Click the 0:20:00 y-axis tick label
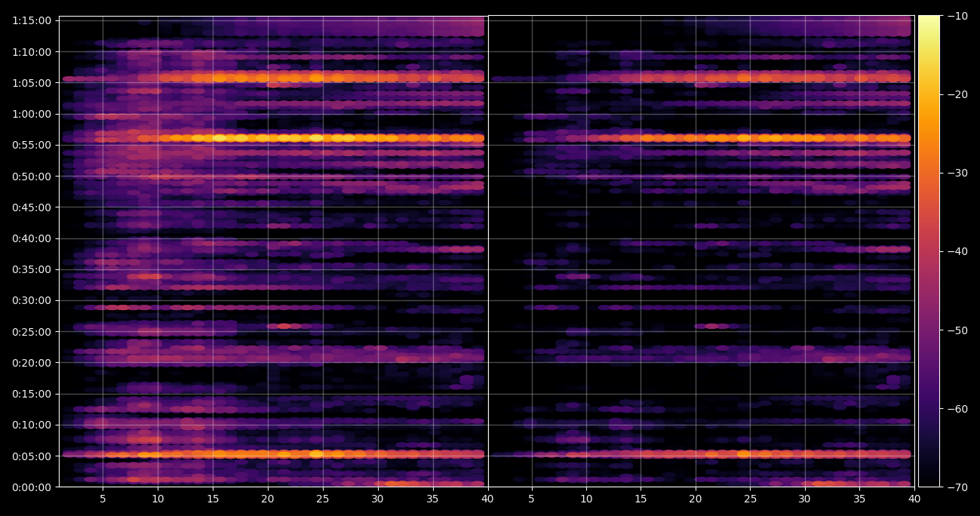This screenshot has width=980, height=516. pyautogui.click(x=32, y=363)
